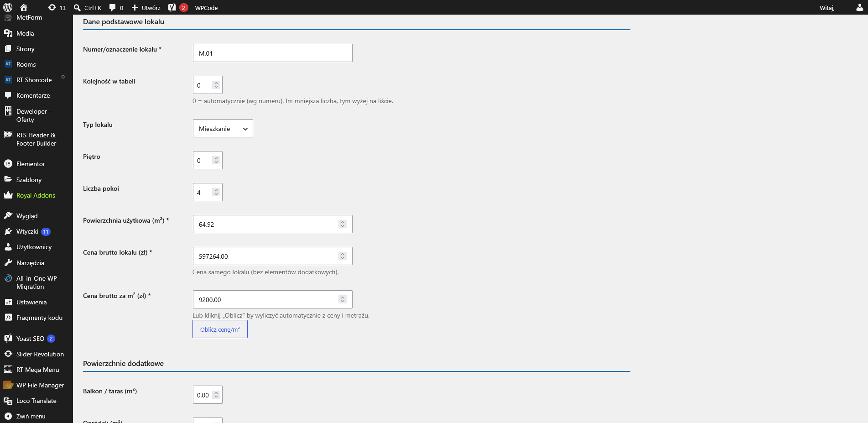Viewport: 868px width, 423px height.
Task: Open the Royal Addons menu
Action: 36,195
